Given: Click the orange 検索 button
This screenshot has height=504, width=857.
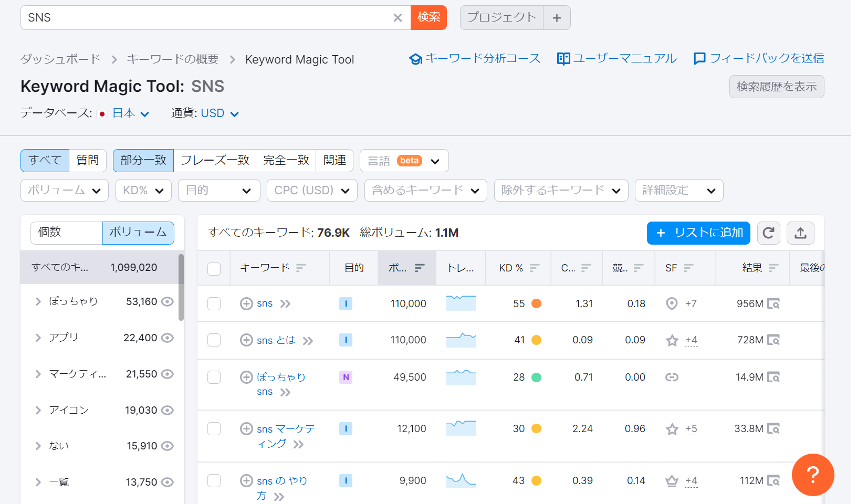Looking at the screenshot, I should click(428, 18).
